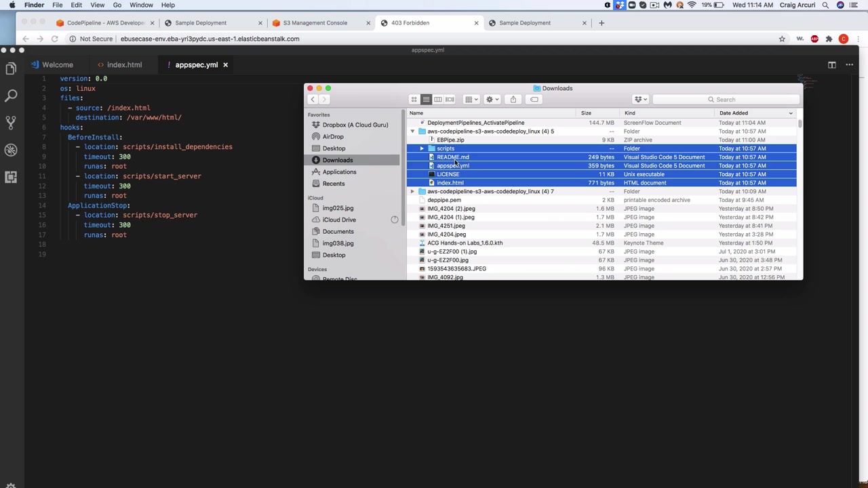The image size is (868, 488).
Task: Open a new Chrome tab
Action: (x=601, y=23)
